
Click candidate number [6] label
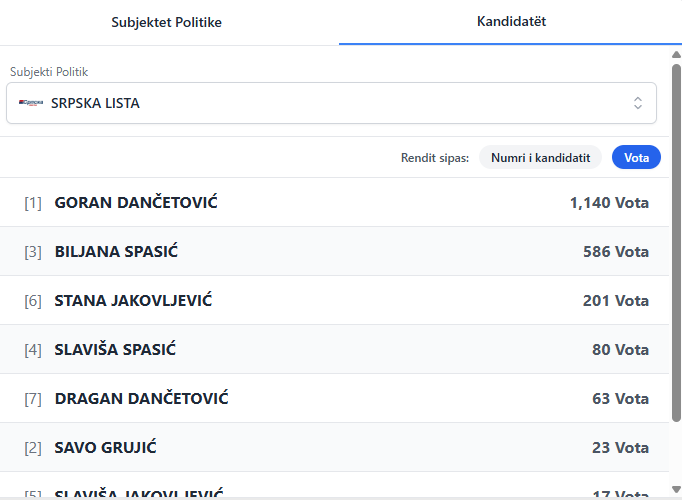coord(33,301)
